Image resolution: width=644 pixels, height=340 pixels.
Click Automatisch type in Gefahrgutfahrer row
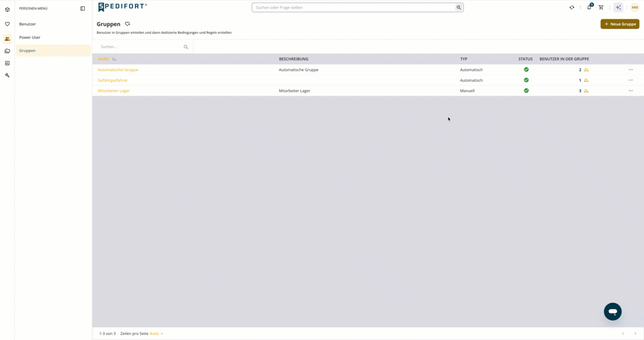click(471, 80)
